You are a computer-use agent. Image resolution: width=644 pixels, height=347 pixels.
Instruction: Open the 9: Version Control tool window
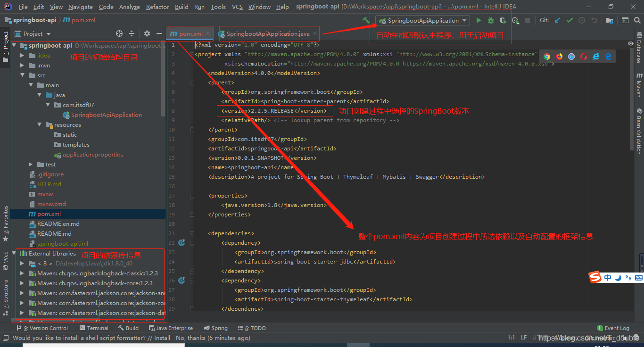[42, 328]
